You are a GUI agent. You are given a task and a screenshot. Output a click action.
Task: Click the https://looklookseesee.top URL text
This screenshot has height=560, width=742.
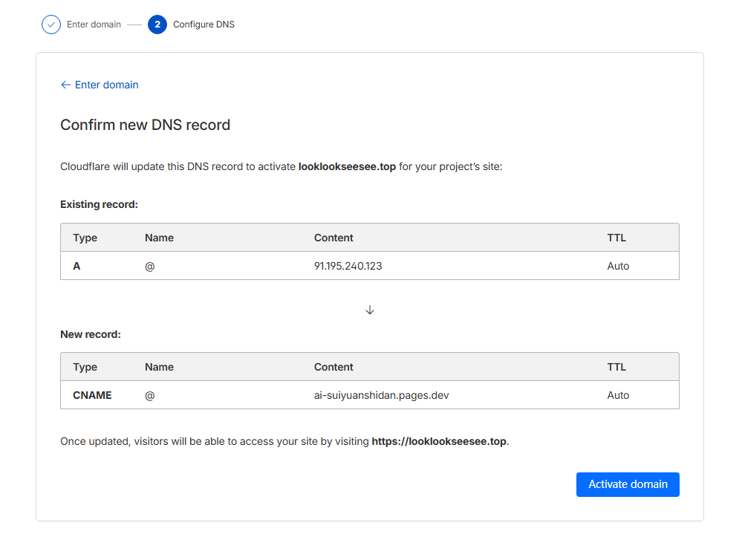(439, 441)
